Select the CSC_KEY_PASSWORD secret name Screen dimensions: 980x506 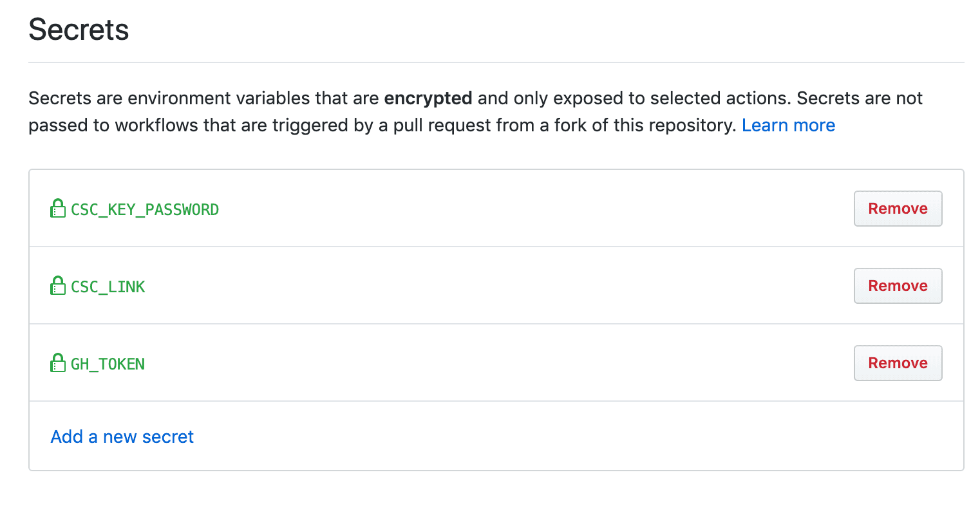pyautogui.click(x=145, y=210)
